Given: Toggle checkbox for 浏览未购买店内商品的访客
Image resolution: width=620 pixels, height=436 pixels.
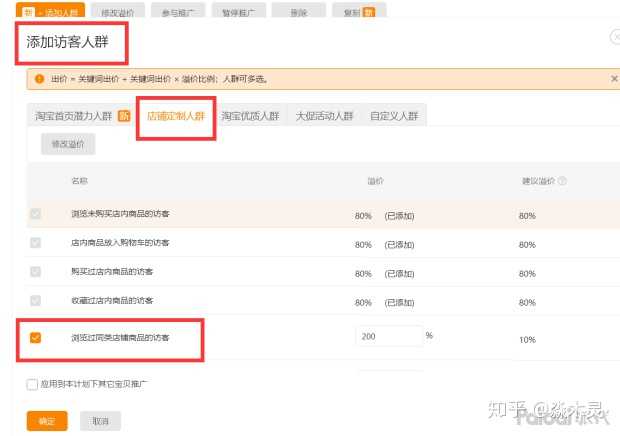Looking at the screenshot, I should (35, 214).
